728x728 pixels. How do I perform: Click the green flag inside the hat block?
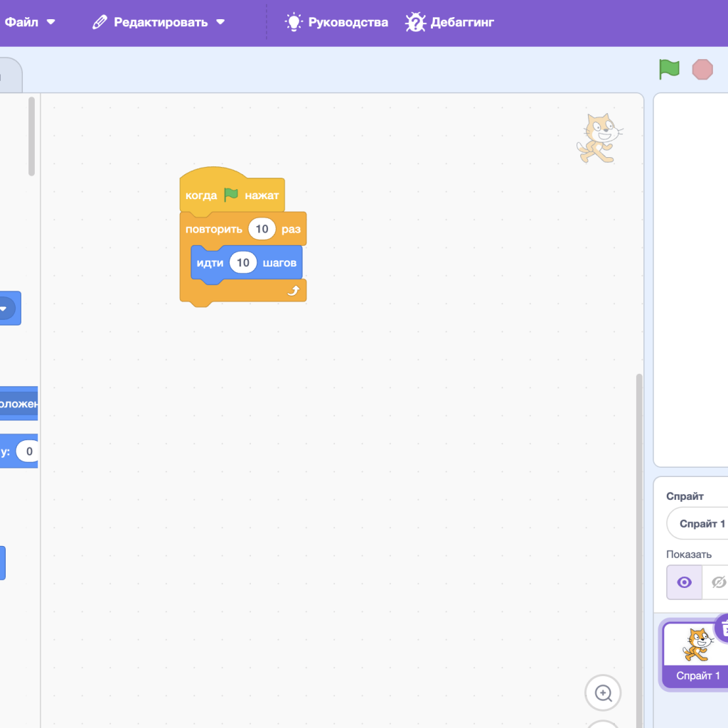(x=231, y=194)
